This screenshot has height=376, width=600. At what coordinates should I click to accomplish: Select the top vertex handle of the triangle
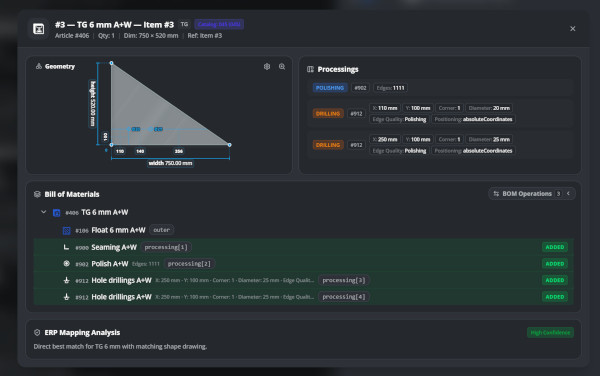click(111, 63)
